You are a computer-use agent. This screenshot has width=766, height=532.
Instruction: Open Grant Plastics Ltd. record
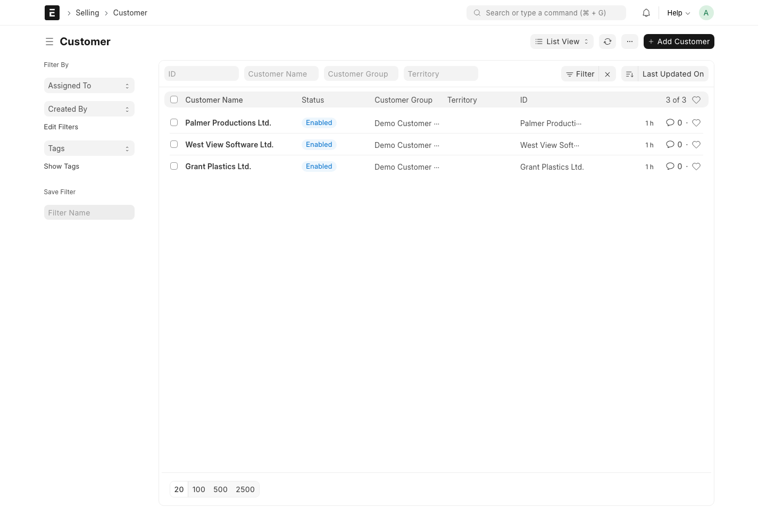[x=218, y=167]
